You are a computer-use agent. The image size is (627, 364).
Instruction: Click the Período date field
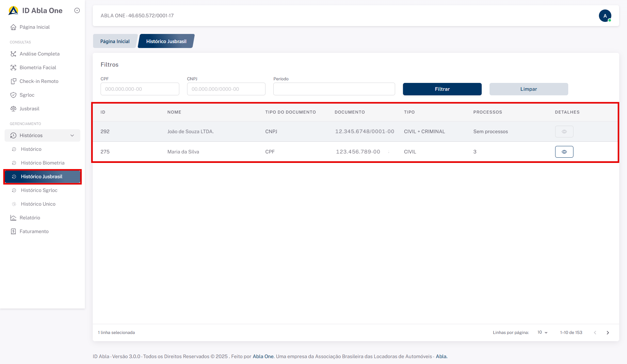(334, 89)
